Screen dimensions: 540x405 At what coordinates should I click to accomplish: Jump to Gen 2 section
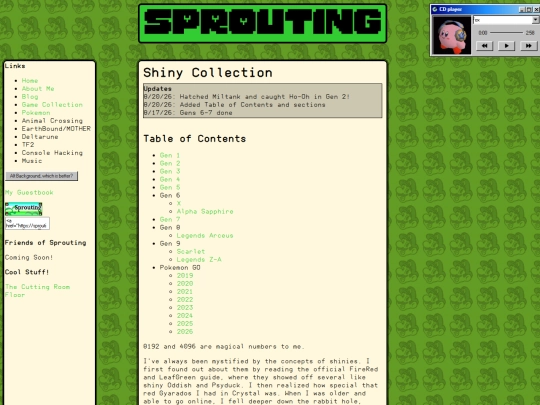pos(170,164)
